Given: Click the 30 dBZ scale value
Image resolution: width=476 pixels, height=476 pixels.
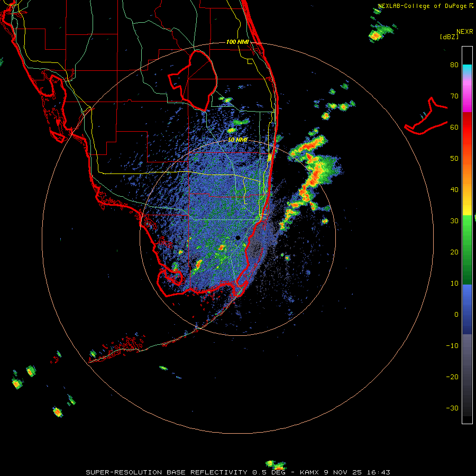Looking at the screenshot, I should click(x=454, y=221).
